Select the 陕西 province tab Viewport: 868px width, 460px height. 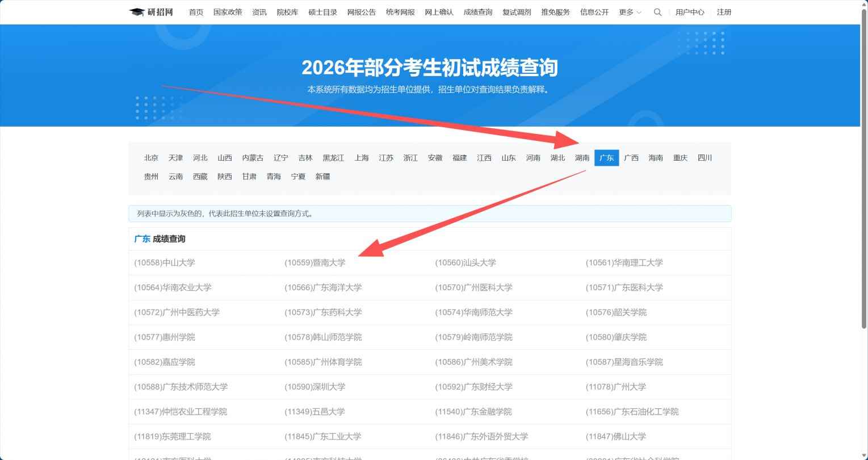(225, 177)
